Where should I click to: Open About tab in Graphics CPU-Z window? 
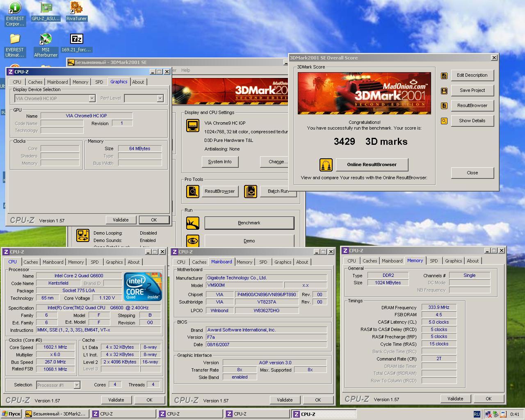(x=138, y=82)
